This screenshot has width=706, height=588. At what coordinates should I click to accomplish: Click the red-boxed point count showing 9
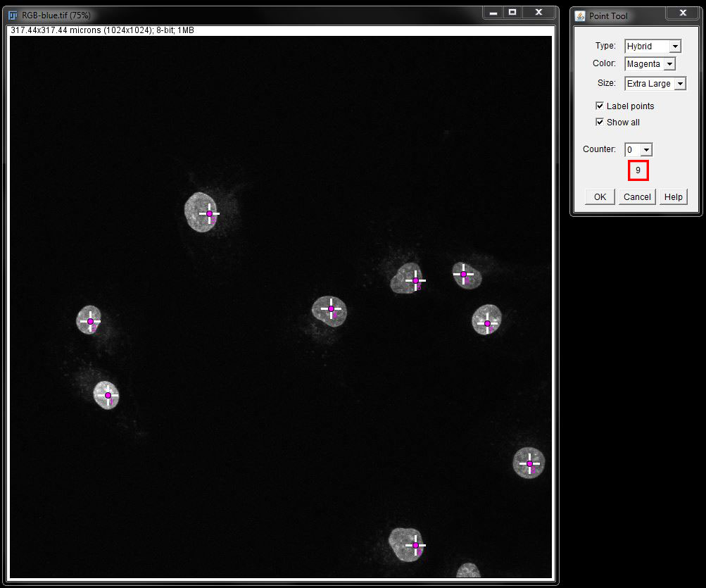pyautogui.click(x=638, y=170)
